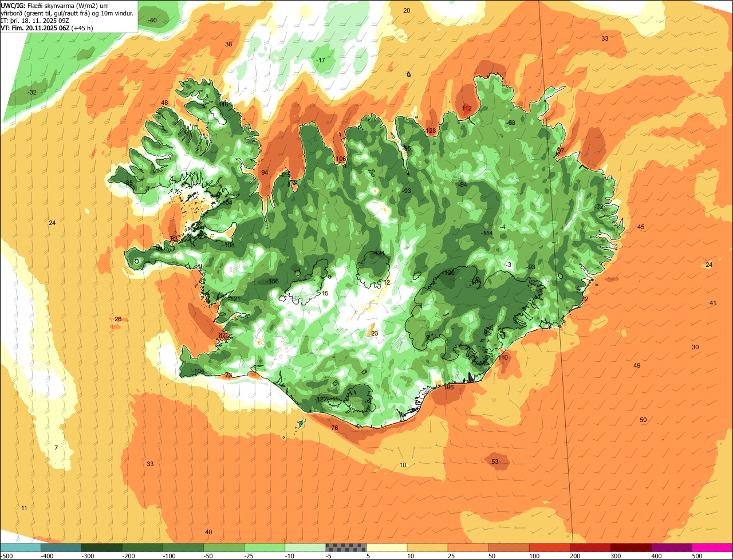Click the map value 20
Viewport: 733px width, 560px height.
[407, 10]
